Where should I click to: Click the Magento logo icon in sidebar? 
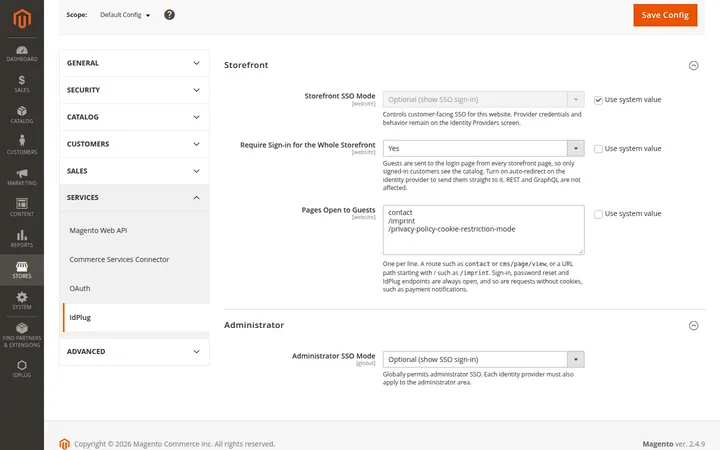tap(22, 19)
